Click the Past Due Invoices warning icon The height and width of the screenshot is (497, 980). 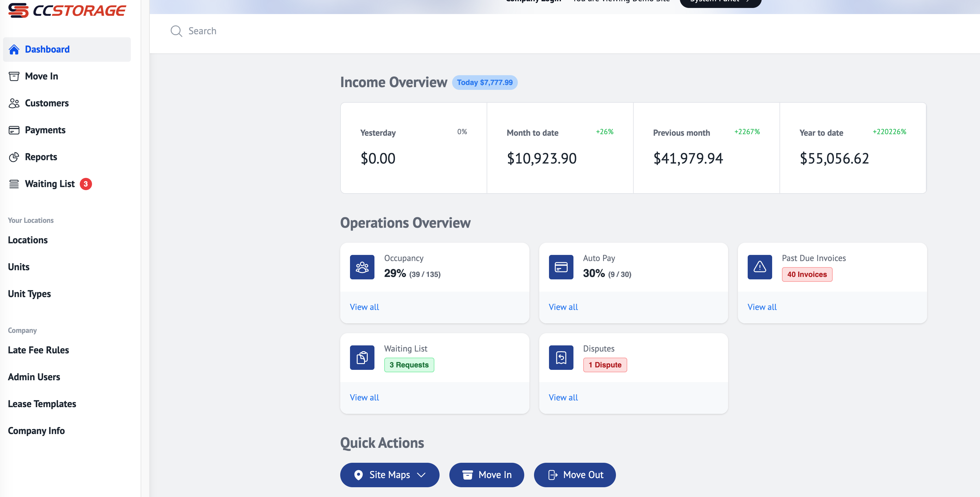[x=759, y=267]
